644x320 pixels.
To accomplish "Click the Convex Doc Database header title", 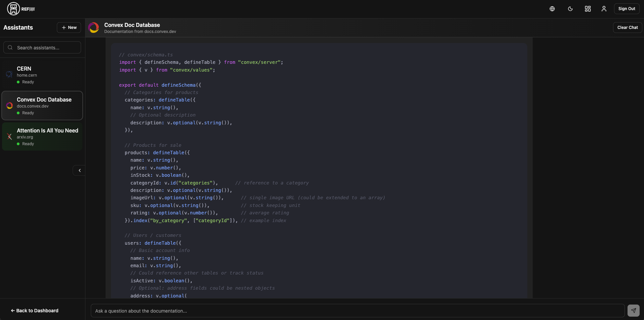I will [x=132, y=25].
